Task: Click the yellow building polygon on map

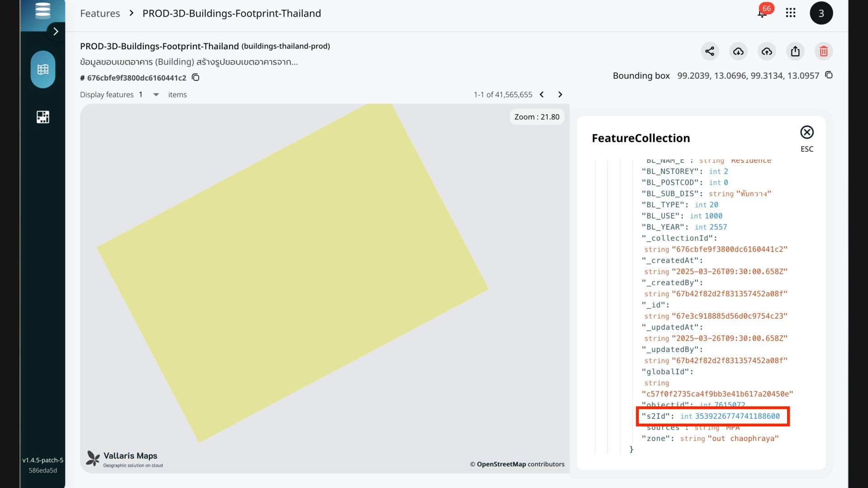Action: pyautogui.click(x=292, y=271)
